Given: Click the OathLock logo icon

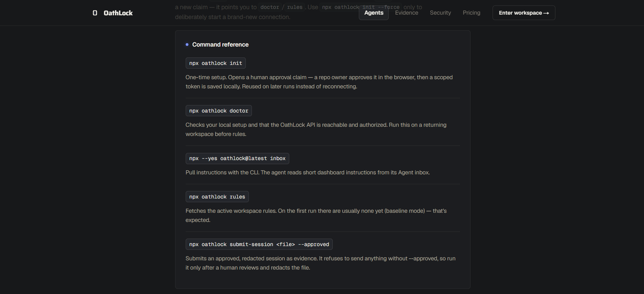Looking at the screenshot, I should [x=95, y=13].
